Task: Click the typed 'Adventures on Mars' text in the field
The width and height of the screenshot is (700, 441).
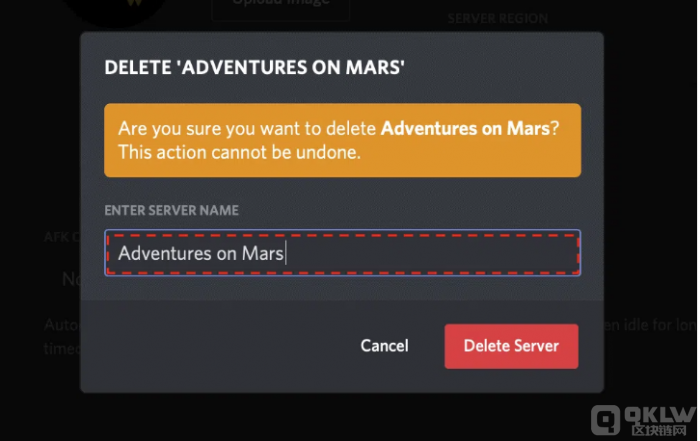Action: coord(201,254)
